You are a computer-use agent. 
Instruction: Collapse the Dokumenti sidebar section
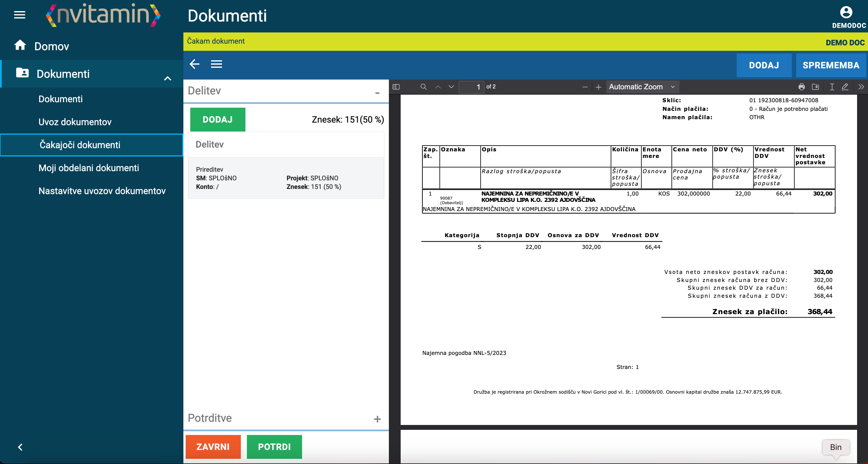click(x=168, y=78)
